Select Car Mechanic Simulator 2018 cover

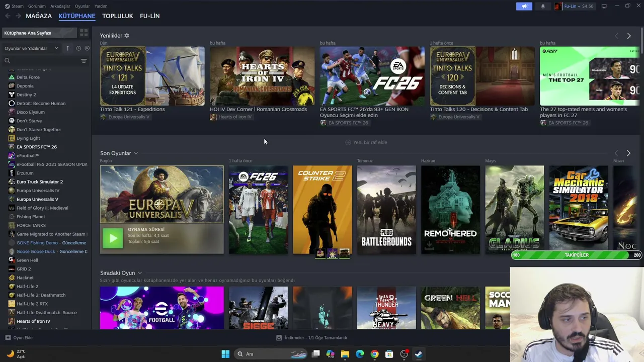tap(579, 210)
